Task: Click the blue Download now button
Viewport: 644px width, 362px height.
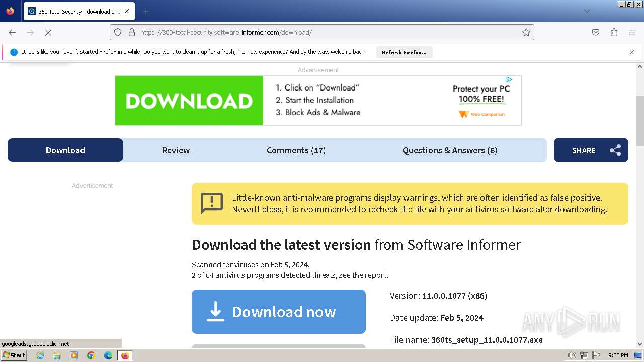Action: pos(279,312)
